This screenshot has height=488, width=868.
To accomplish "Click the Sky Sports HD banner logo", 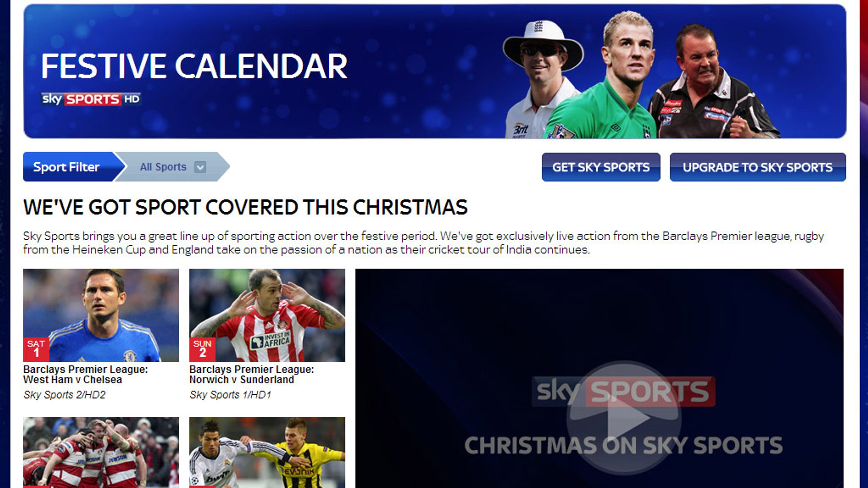I will pyautogui.click(x=91, y=99).
